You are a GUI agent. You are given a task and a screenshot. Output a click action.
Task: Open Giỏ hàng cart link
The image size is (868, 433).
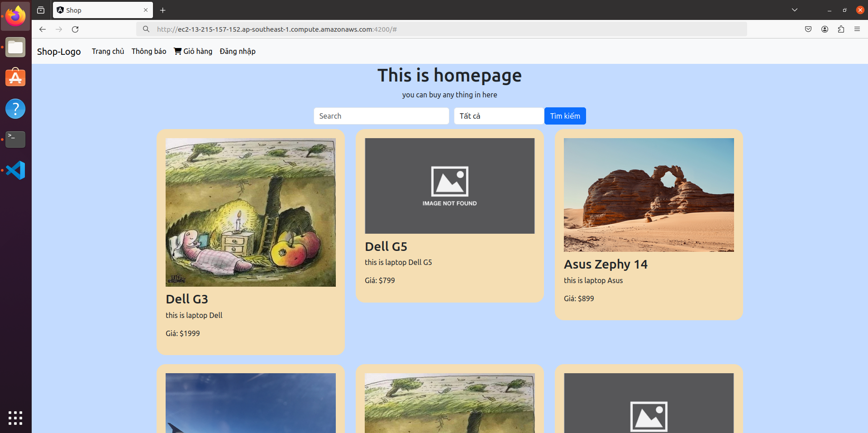click(193, 51)
